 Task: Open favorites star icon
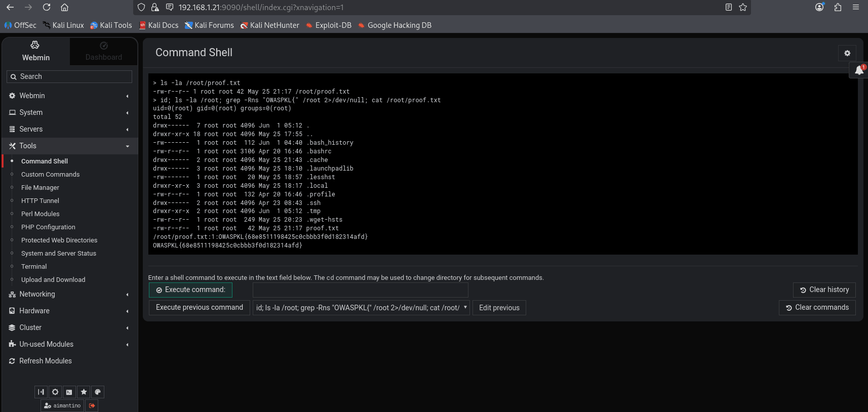[x=84, y=392]
